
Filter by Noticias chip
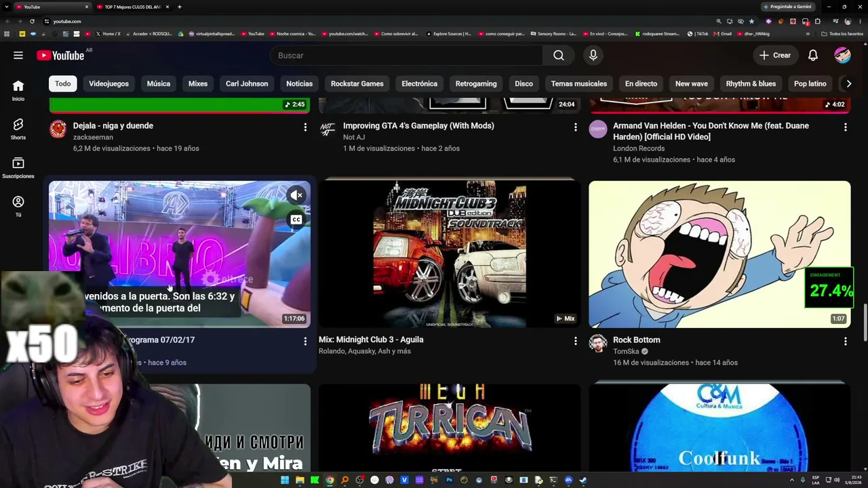tap(299, 83)
